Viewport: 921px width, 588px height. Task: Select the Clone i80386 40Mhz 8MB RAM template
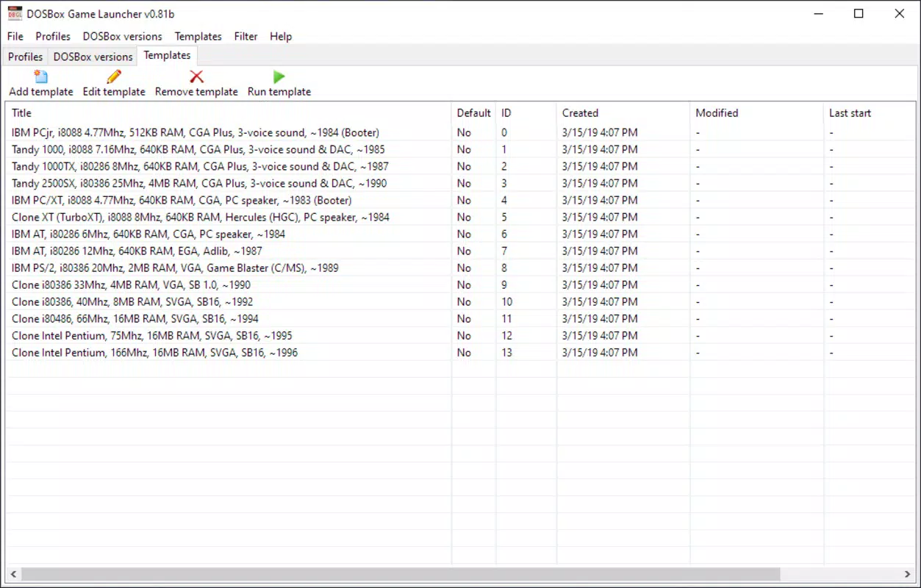pyautogui.click(x=459, y=301)
